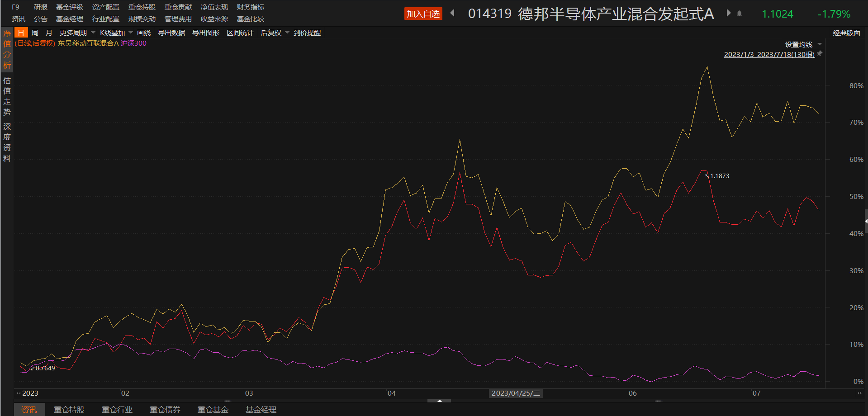This screenshot has height=416, width=868.
Task: Expand 设置均线 dropdown
Action: (x=803, y=44)
